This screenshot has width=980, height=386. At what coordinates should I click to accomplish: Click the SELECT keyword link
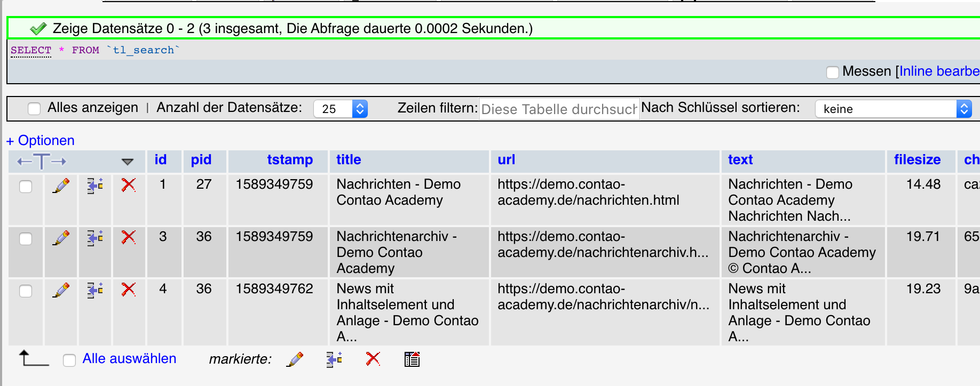31,50
